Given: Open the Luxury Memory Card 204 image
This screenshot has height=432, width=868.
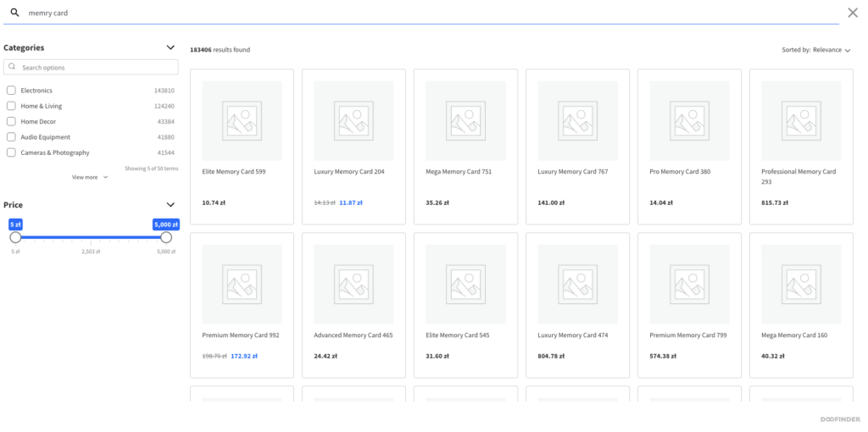Looking at the screenshot, I should [x=353, y=120].
